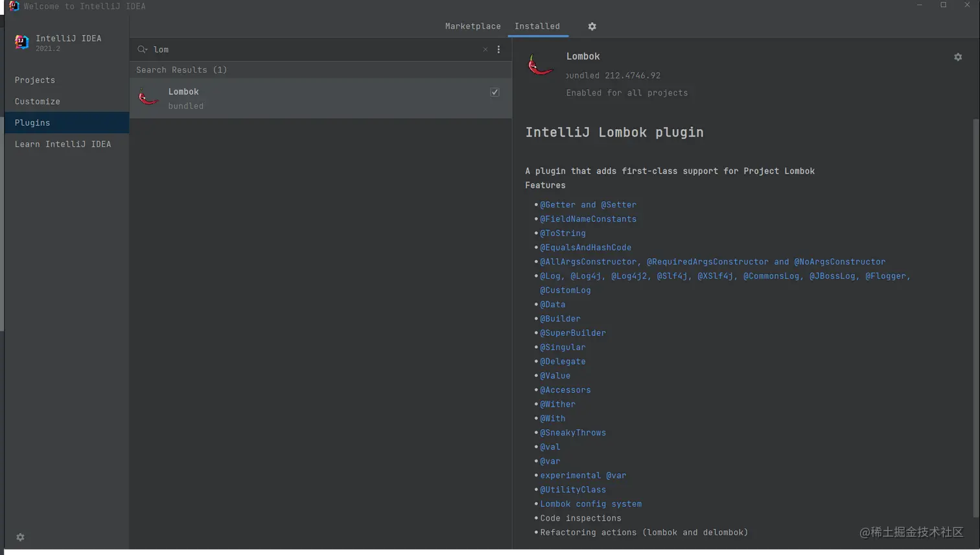Click the 'Enabled for all projects' text
This screenshot has height=555, width=980.
(627, 93)
